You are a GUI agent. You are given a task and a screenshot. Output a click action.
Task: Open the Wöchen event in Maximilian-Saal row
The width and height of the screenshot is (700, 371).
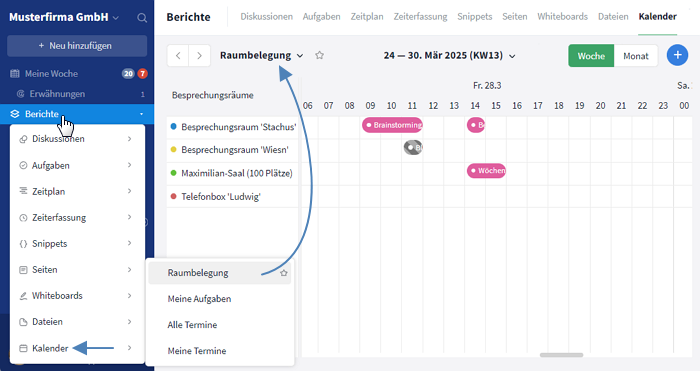click(x=486, y=171)
